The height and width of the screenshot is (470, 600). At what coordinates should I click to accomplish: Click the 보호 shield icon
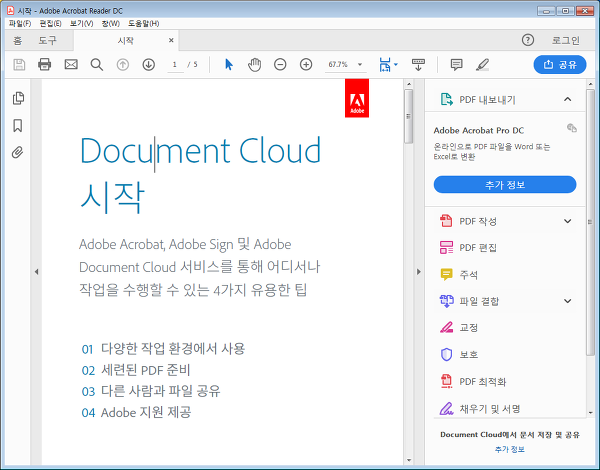point(446,354)
